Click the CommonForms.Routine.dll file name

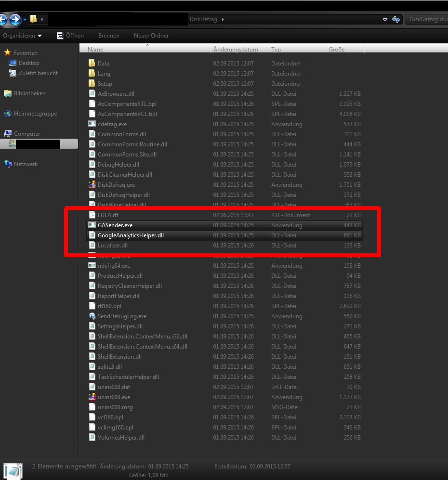pos(132,144)
